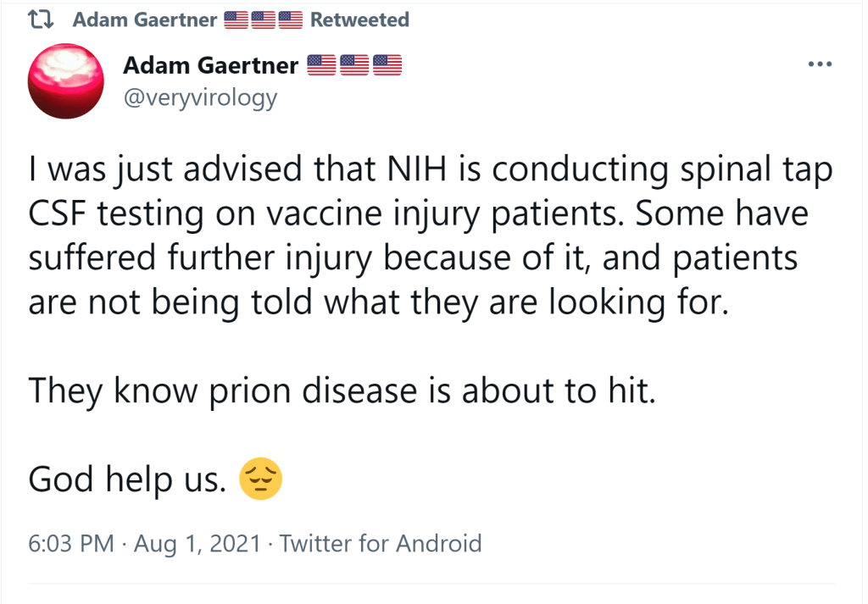
Task: Click the pensive face emoji
Action: click(260, 479)
